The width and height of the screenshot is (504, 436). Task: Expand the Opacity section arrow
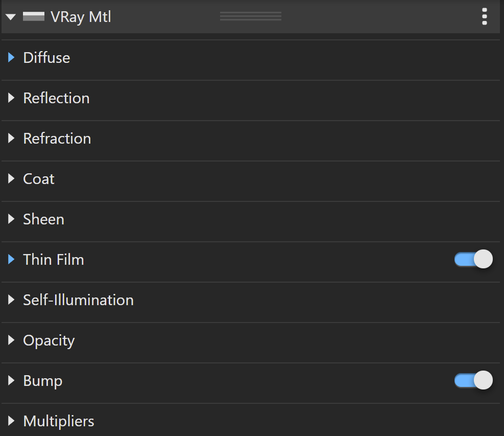11,340
